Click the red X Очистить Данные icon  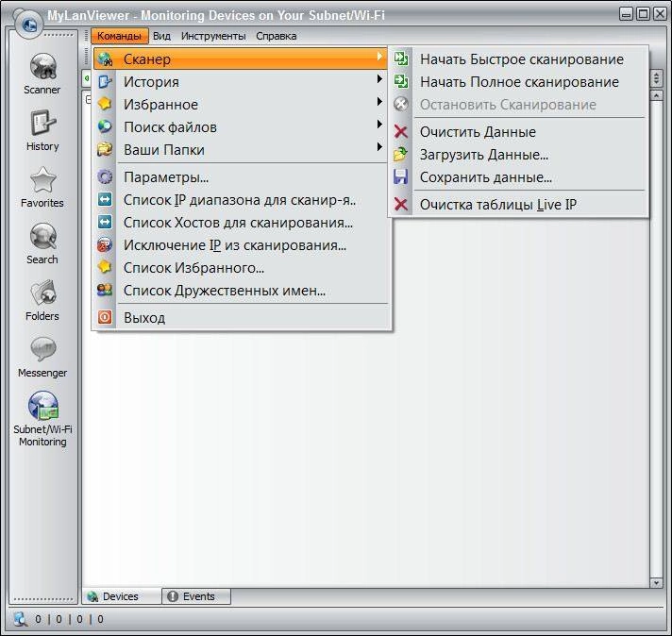click(x=401, y=131)
